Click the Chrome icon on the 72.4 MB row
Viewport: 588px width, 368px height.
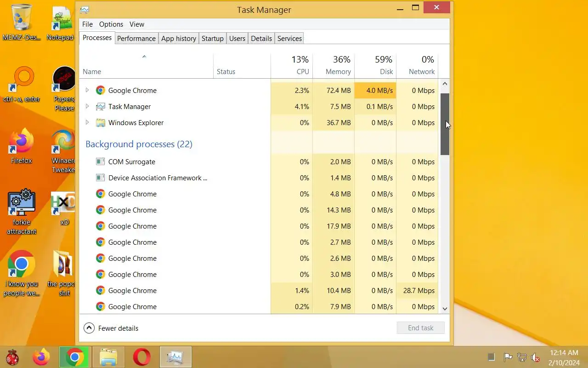pos(100,91)
